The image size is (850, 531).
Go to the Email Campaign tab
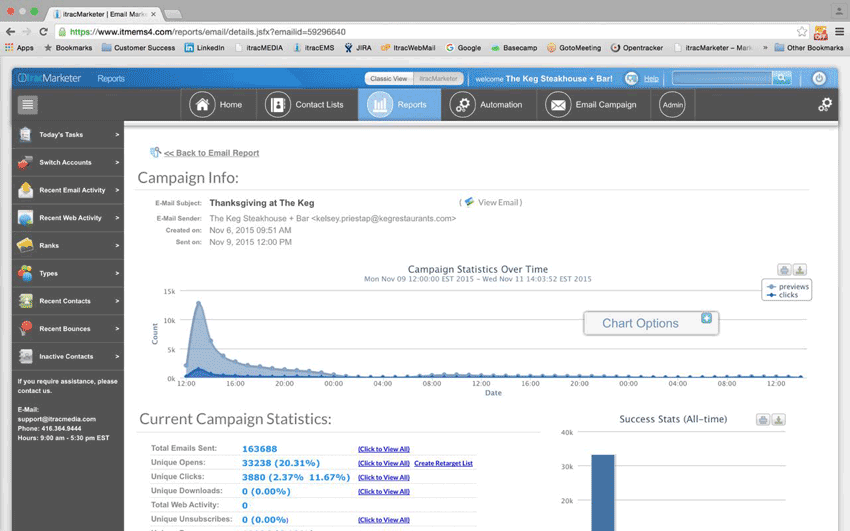coord(592,105)
